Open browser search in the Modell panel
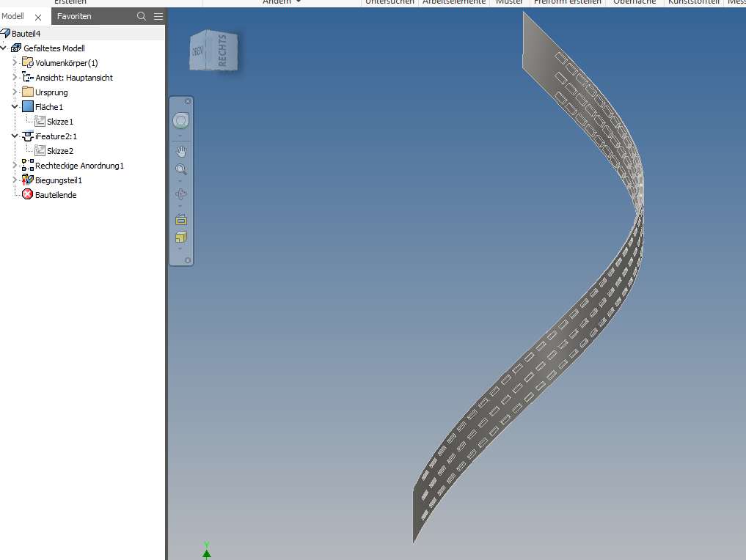 click(141, 15)
